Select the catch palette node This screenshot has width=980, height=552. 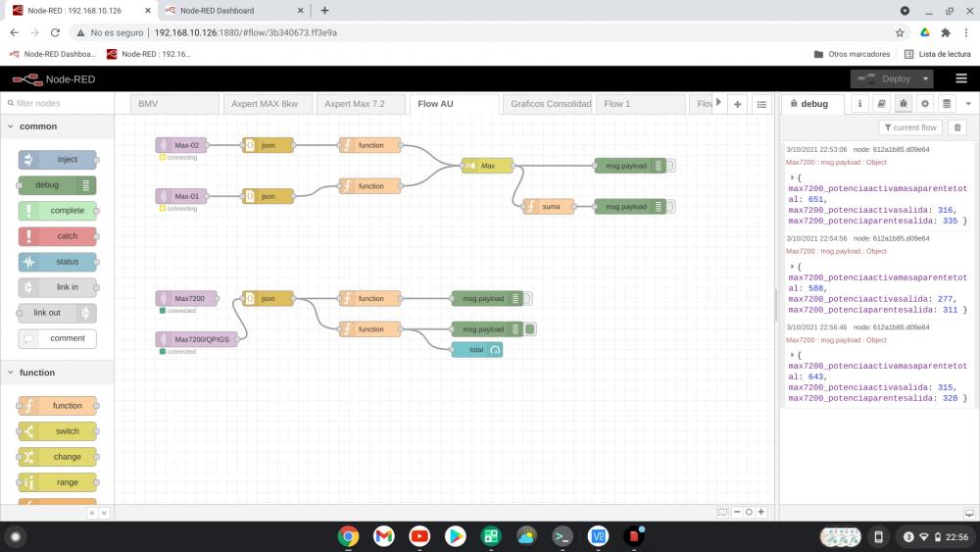tap(58, 236)
